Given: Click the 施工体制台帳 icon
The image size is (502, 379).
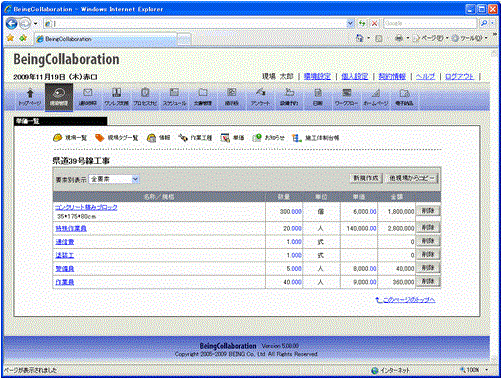Looking at the screenshot, I should tap(297, 138).
